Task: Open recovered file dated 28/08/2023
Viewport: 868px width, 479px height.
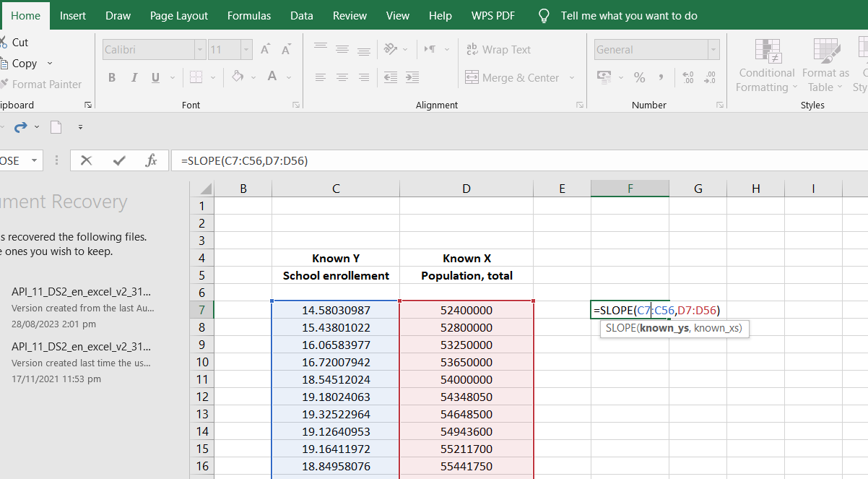Action: click(82, 308)
